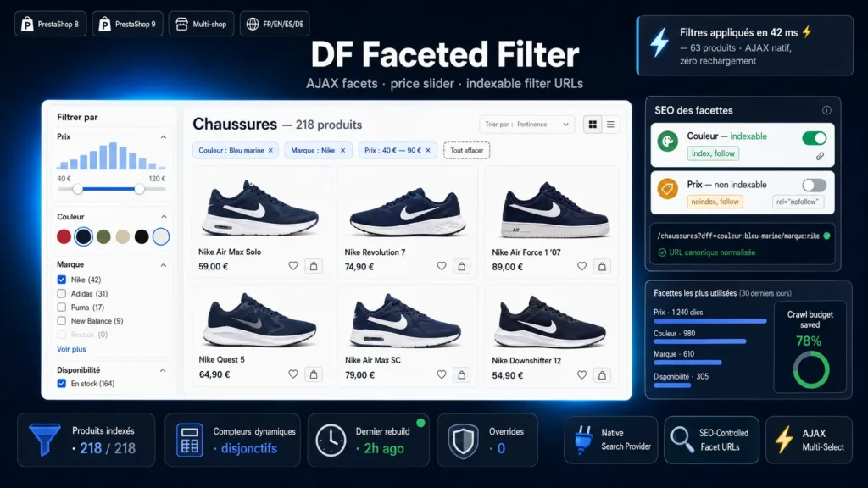Select the black color swatch

142,237
